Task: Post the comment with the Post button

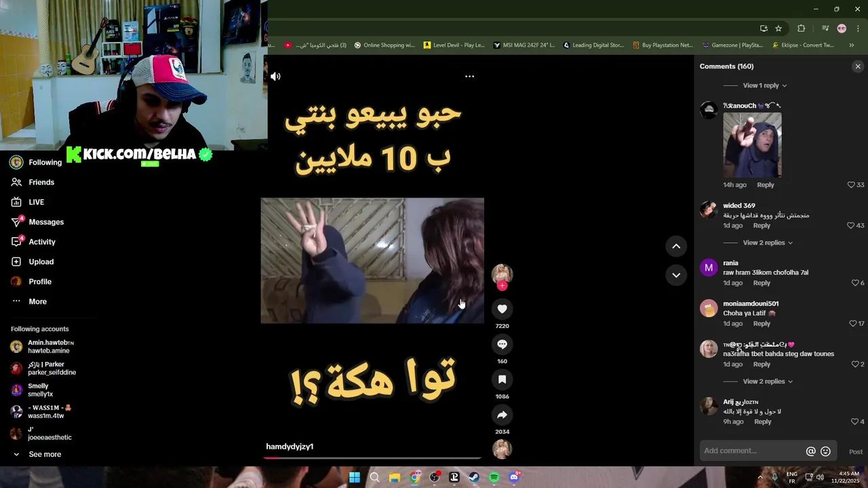Action: (856, 452)
